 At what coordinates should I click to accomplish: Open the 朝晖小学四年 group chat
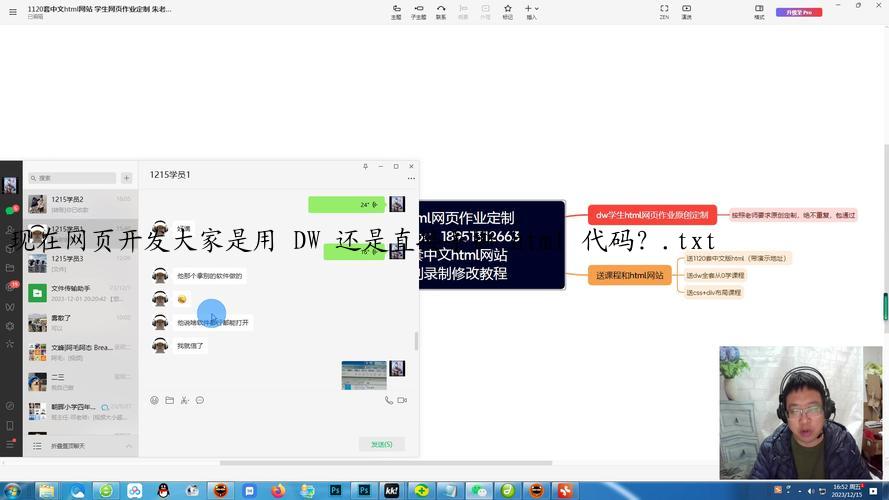pos(81,412)
